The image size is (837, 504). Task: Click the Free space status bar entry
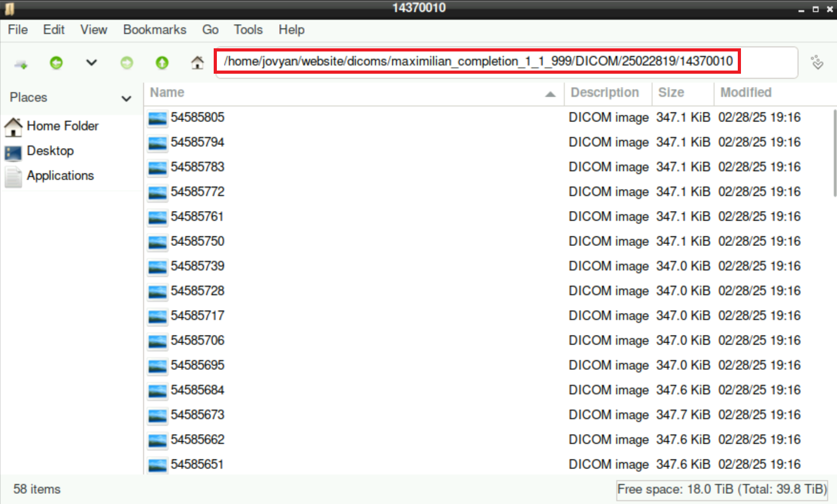723,490
